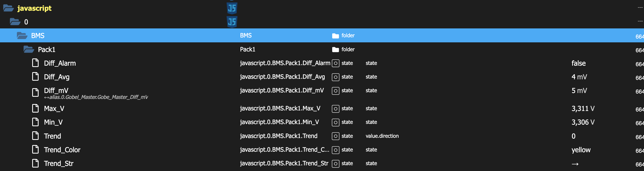Image resolution: width=644 pixels, height=171 pixels.
Task: Collapse the javascript root folder
Action: coord(8,8)
